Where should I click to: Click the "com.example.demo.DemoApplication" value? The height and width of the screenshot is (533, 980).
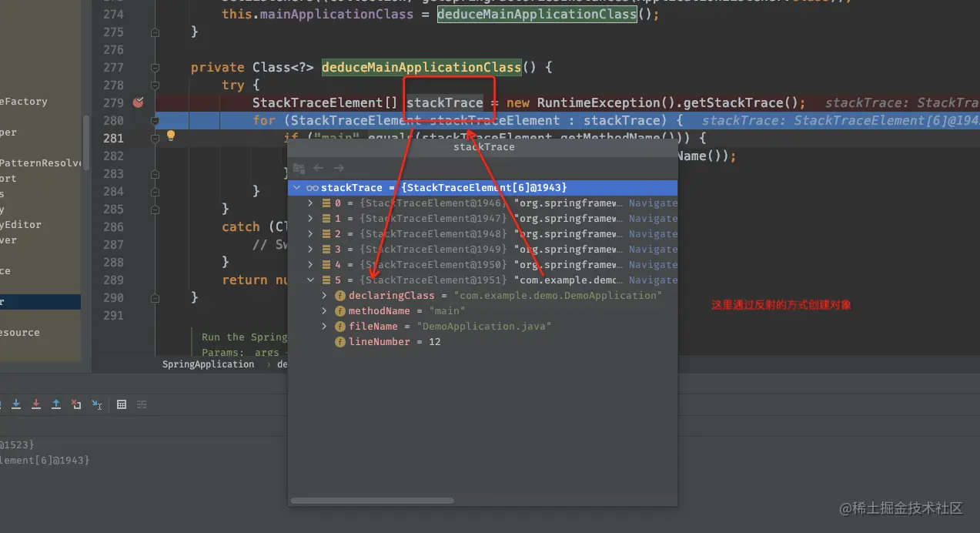(558, 296)
